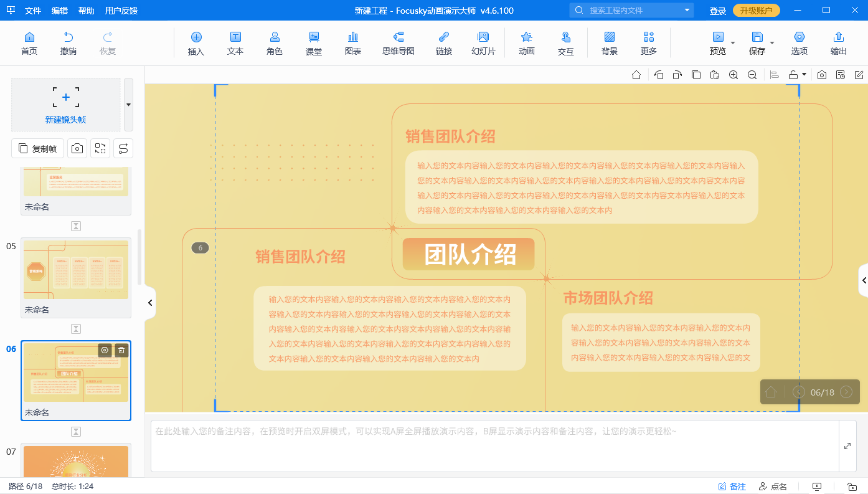Add a 链接 hyperlink
This screenshot has width=868, height=494.
point(444,43)
